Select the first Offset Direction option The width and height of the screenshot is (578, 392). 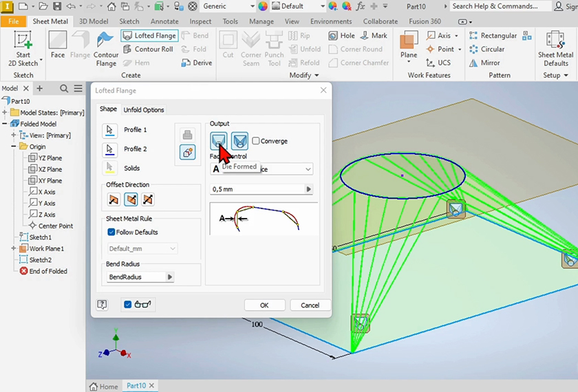point(114,199)
